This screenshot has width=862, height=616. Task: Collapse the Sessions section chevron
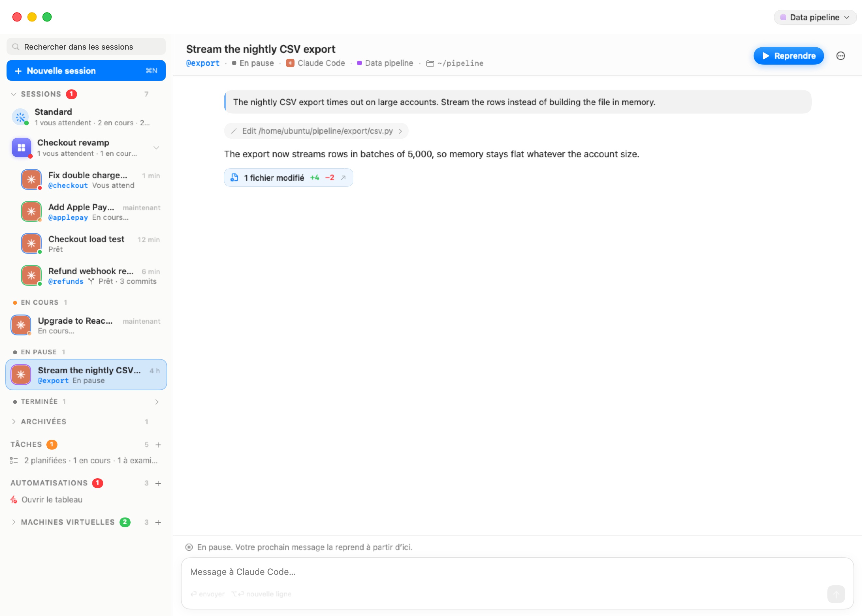[x=14, y=94]
